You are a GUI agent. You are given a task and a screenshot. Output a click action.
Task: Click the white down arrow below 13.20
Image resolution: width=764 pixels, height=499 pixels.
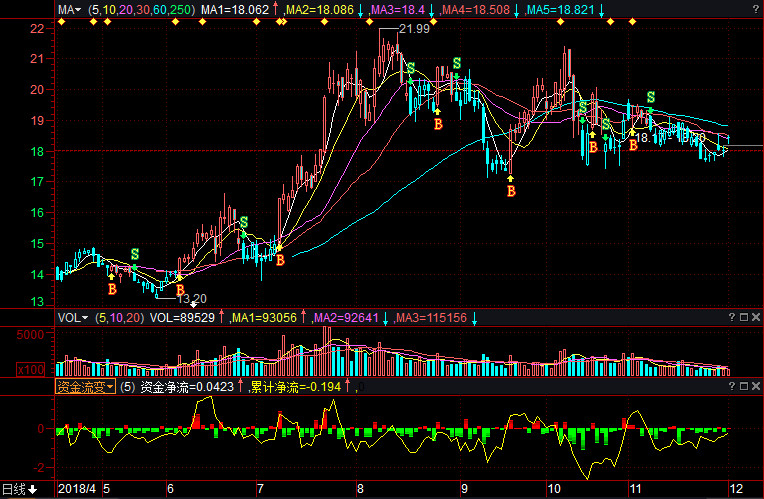click(x=193, y=305)
